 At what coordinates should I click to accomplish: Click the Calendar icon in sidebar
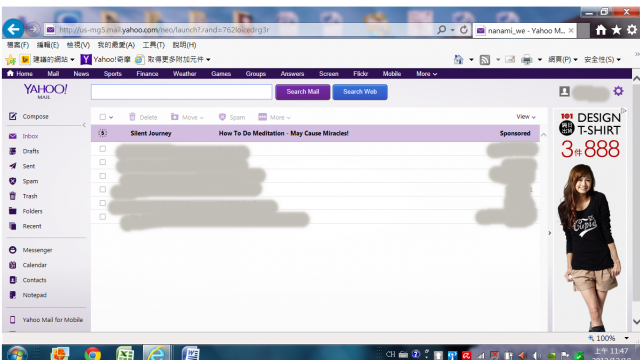13,265
